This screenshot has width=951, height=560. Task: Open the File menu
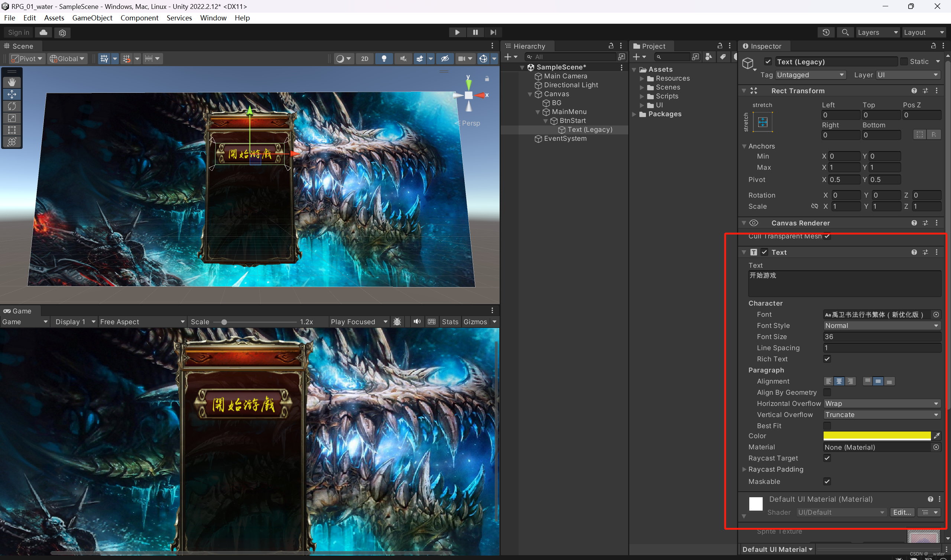[9, 18]
